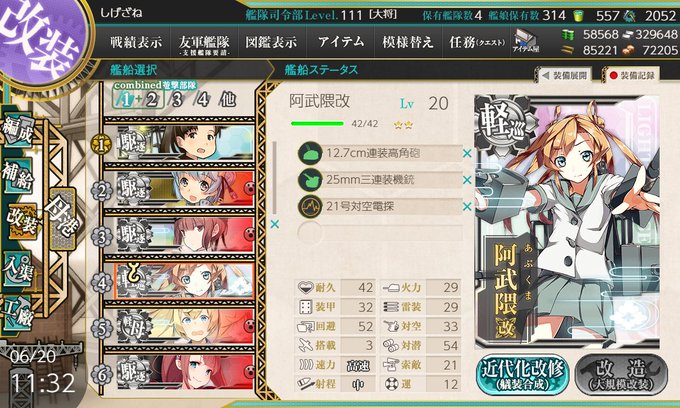This screenshot has width=680, height=408.
Task: Click the 改造 remodel button
Action: click(621, 374)
